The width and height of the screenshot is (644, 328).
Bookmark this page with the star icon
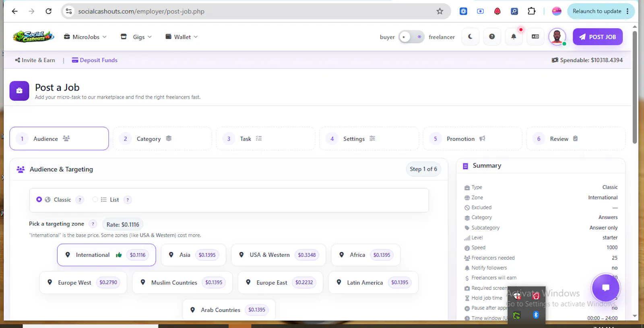click(440, 11)
